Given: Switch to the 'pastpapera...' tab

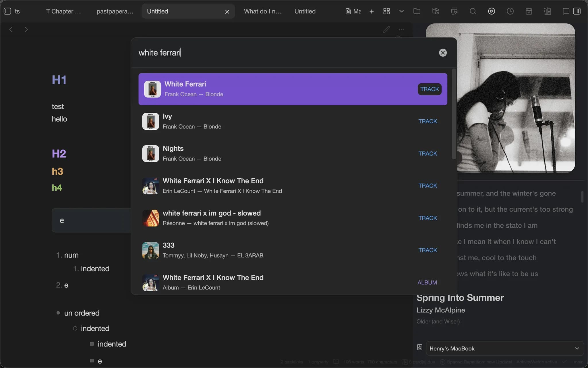Looking at the screenshot, I should coord(115,11).
